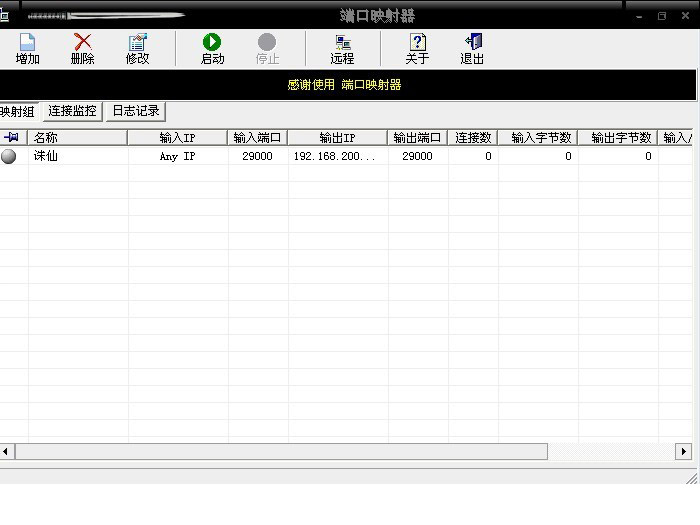Select the 映射组 tab
The height and width of the screenshot is (525, 700).
tap(17, 112)
